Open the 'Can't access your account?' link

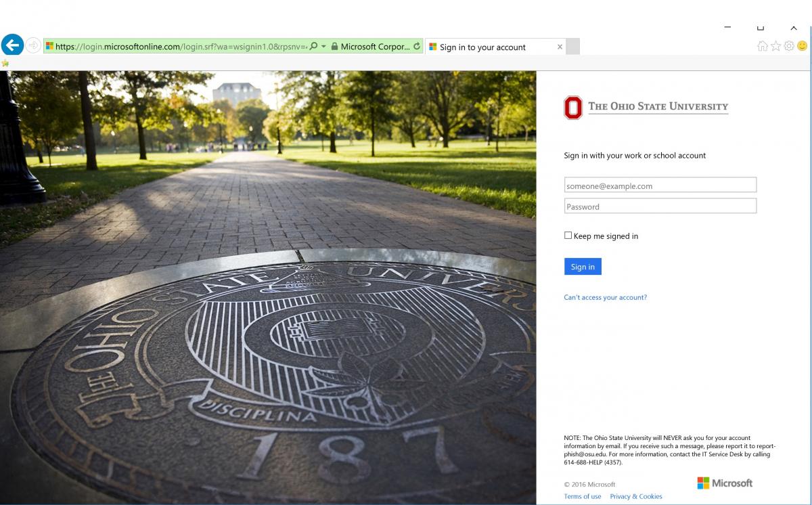[x=606, y=297]
